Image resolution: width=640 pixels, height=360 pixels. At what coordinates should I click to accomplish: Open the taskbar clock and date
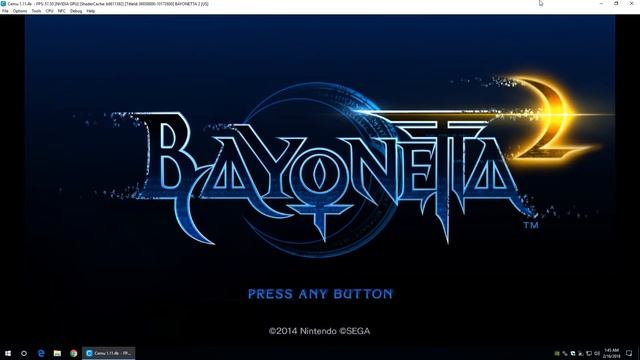coord(611,353)
